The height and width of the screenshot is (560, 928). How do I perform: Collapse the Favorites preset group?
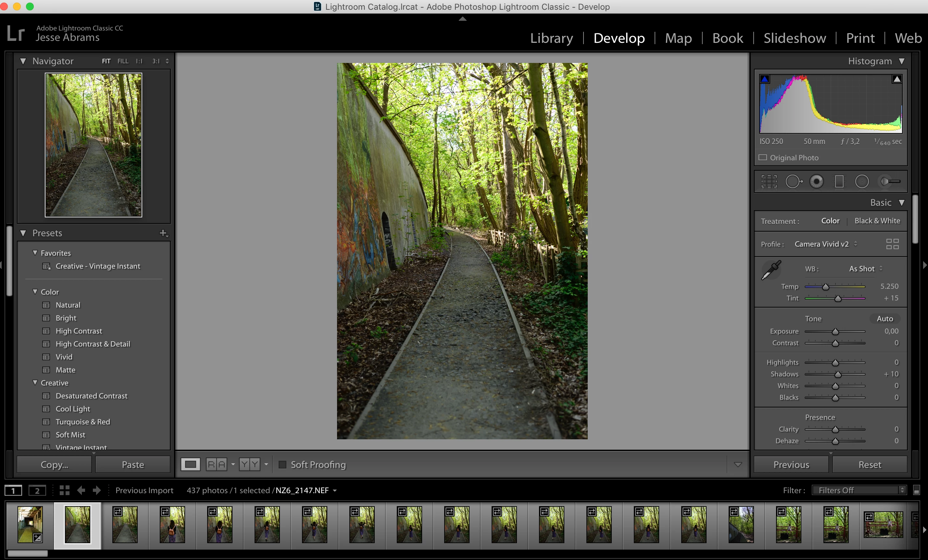point(35,253)
